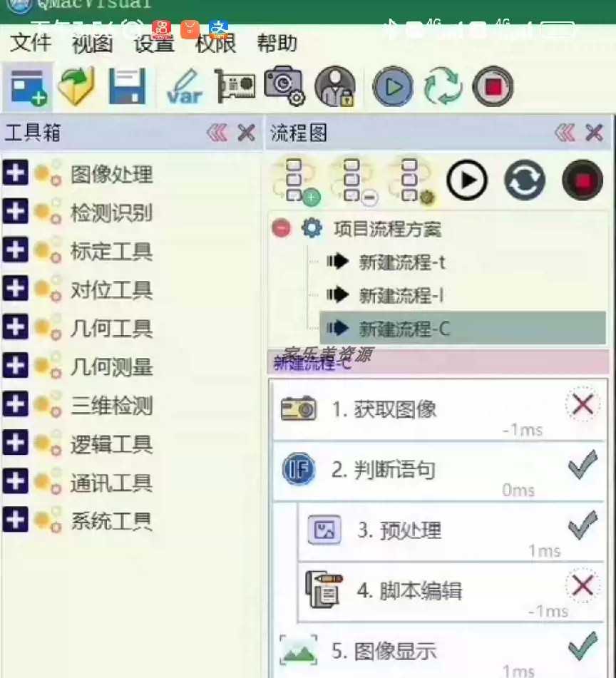Open the 设置 menu

(x=154, y=43)
